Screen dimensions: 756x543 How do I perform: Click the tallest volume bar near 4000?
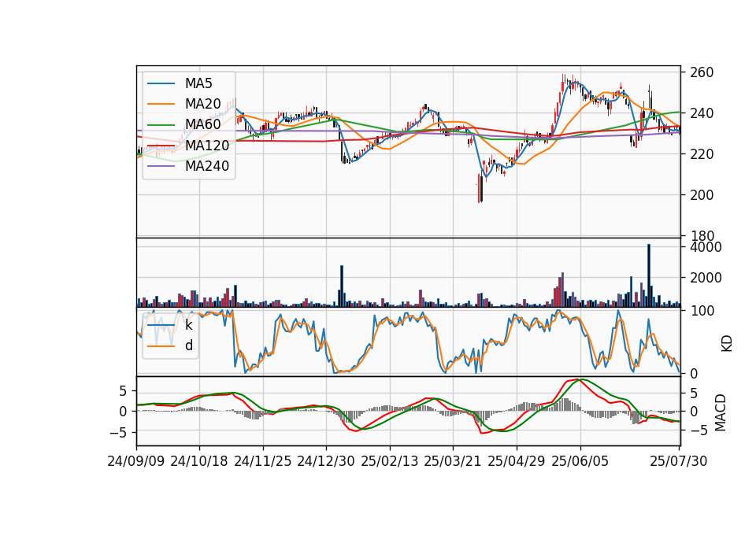648,275
